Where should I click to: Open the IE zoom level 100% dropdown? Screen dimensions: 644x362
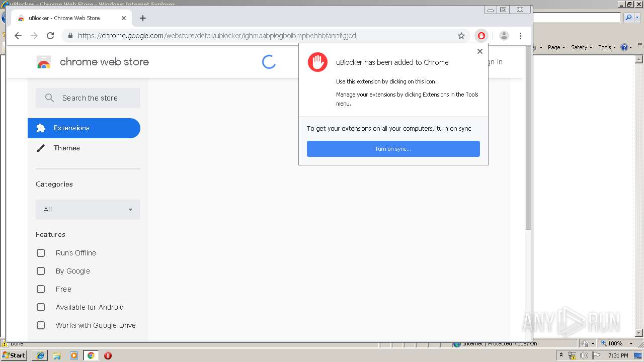[631, 344]
